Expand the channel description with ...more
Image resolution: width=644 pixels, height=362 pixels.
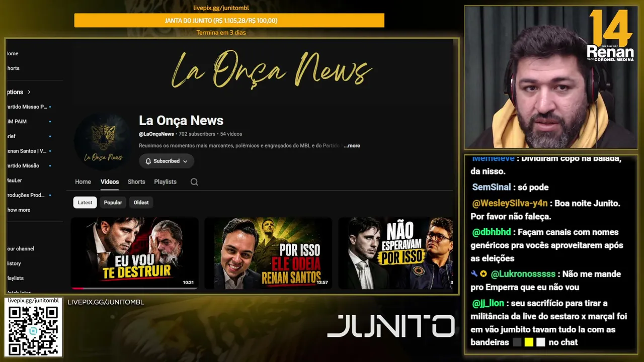[x=352, y=146]
